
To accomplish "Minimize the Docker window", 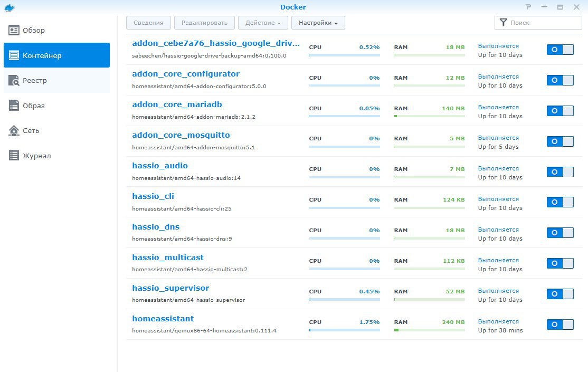I will [x=545, y=7].
